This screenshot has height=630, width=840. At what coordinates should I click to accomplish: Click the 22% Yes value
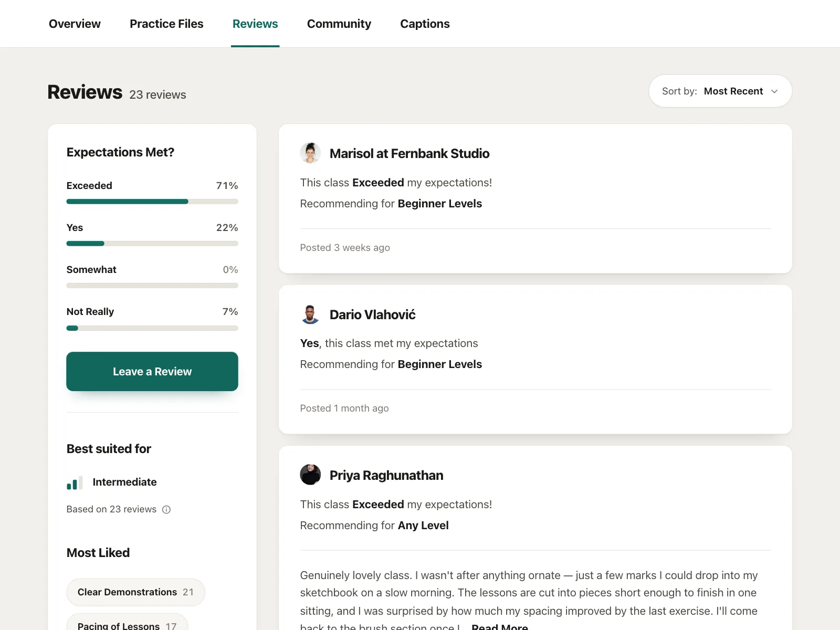click(x=227, y=227)
